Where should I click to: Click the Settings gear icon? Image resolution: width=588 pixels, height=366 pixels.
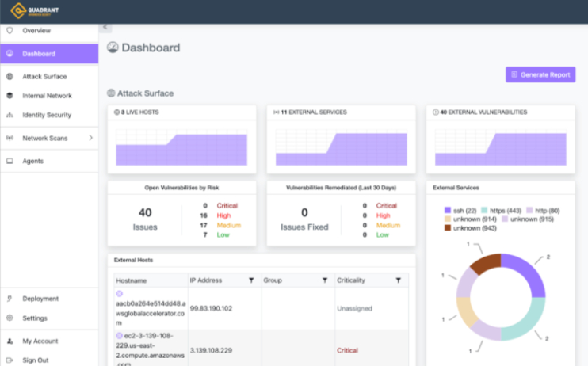pyautogui.click(x=10, y=318)
